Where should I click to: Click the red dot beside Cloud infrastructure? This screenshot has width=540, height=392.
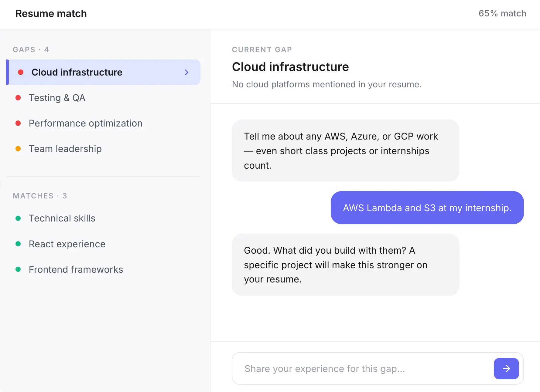[x=21, y=72]
